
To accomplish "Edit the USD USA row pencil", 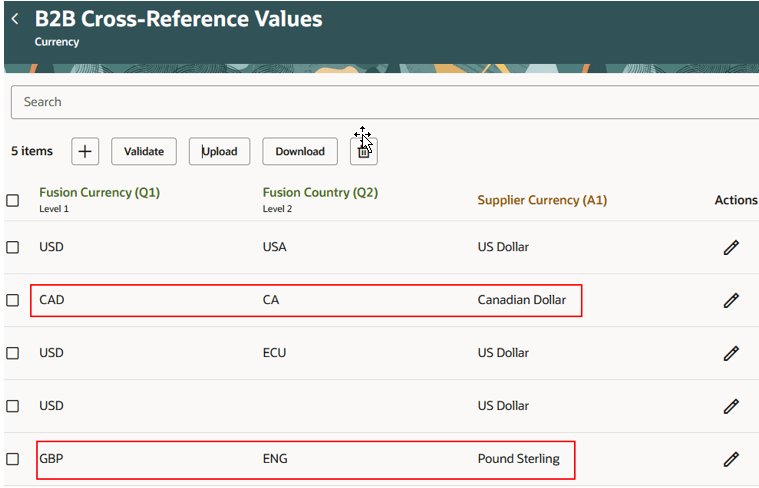I will [x=731, y=247].
